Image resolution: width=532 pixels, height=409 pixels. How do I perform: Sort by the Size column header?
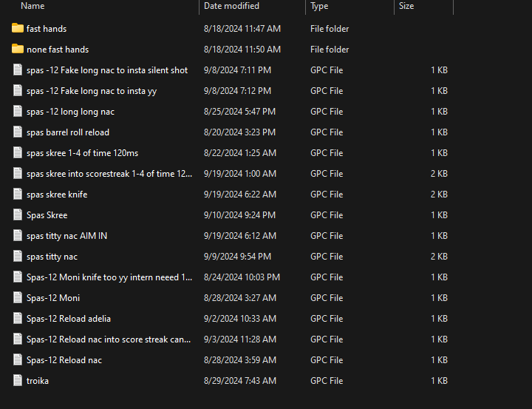[406, 6]
